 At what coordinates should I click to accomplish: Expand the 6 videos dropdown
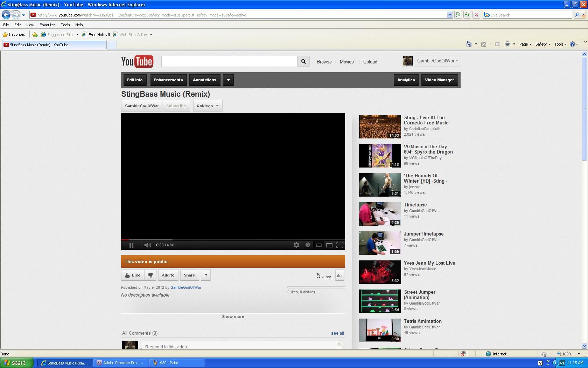208,106
